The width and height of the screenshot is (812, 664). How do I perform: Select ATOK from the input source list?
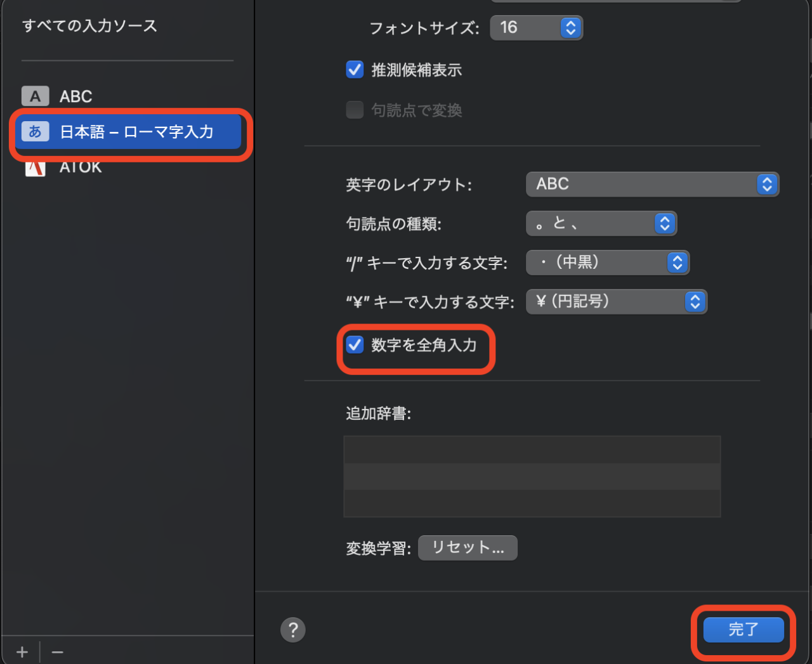(80, 166)
